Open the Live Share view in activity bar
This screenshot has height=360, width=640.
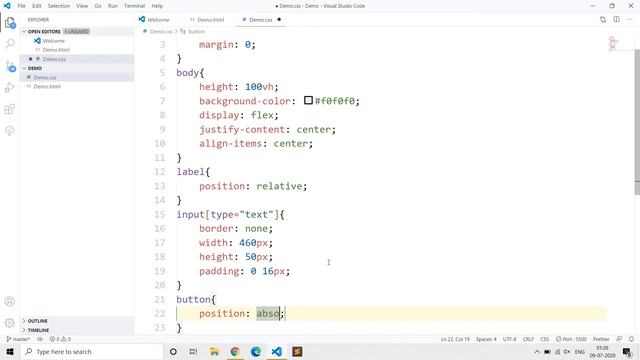10,131
